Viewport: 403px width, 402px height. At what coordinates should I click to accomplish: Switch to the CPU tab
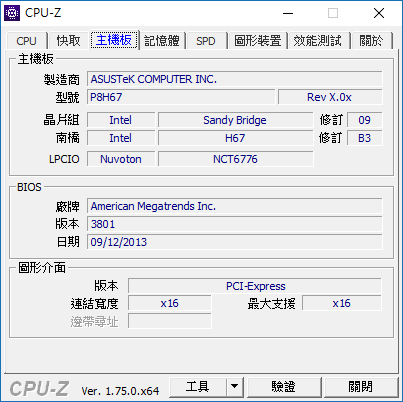pyautogui.click(x=26, y=41)
